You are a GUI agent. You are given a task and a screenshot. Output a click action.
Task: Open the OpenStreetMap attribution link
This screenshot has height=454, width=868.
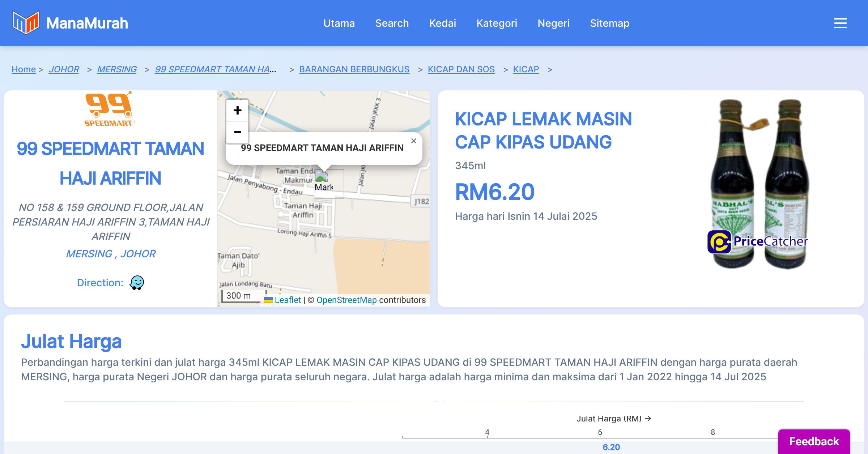(346, 300)
